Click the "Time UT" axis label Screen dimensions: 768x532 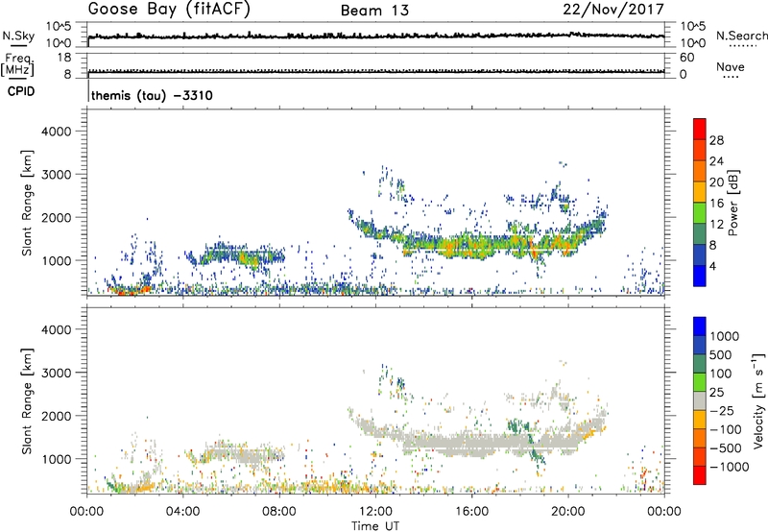(375, 526)
